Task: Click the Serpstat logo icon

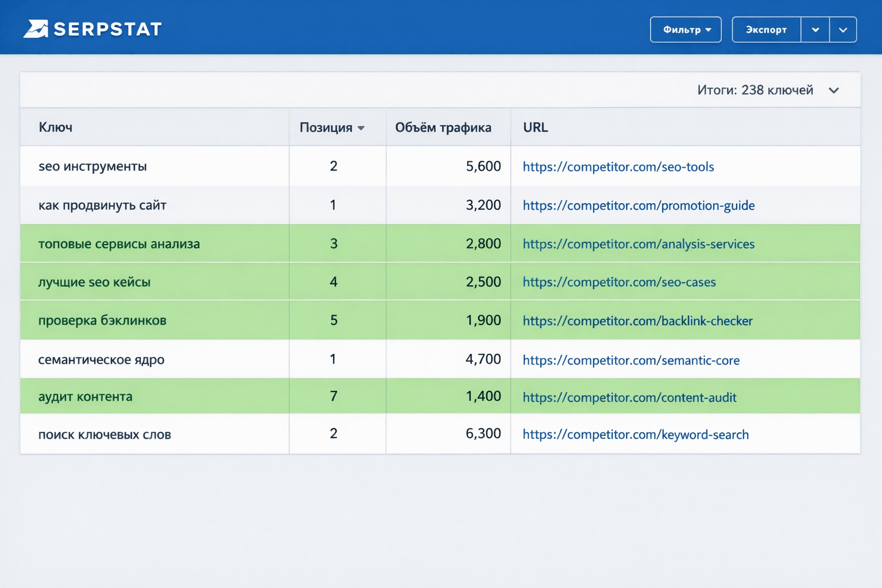Action: coord(36,29)
